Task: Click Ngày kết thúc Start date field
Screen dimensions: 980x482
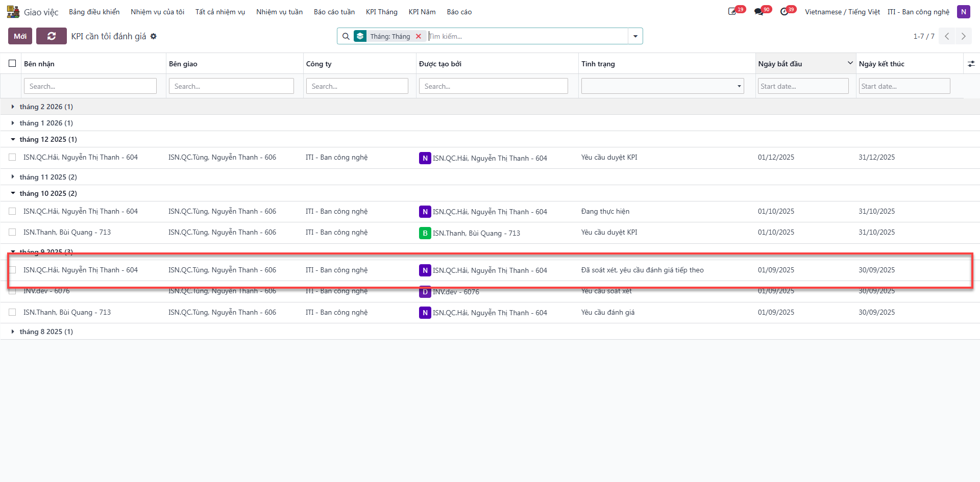Action: tap(904, 86)
